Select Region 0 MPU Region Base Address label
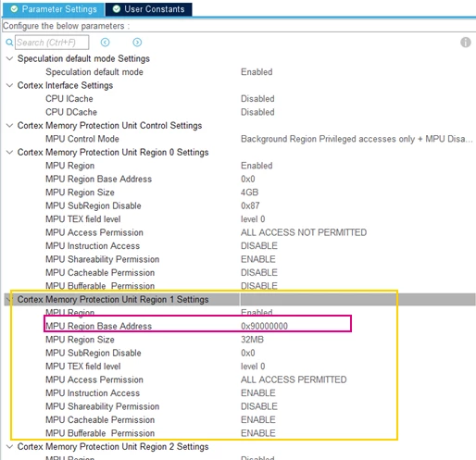476x460 pixels. coord(99,179)
